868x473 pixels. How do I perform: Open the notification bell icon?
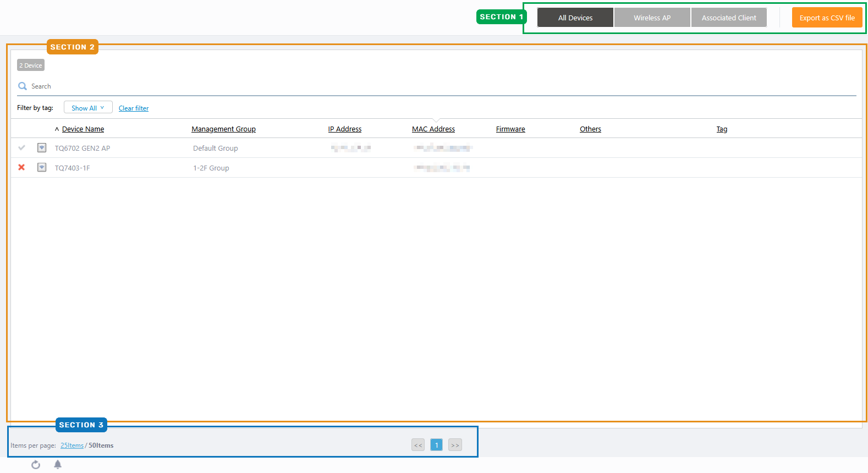point(58,465)
